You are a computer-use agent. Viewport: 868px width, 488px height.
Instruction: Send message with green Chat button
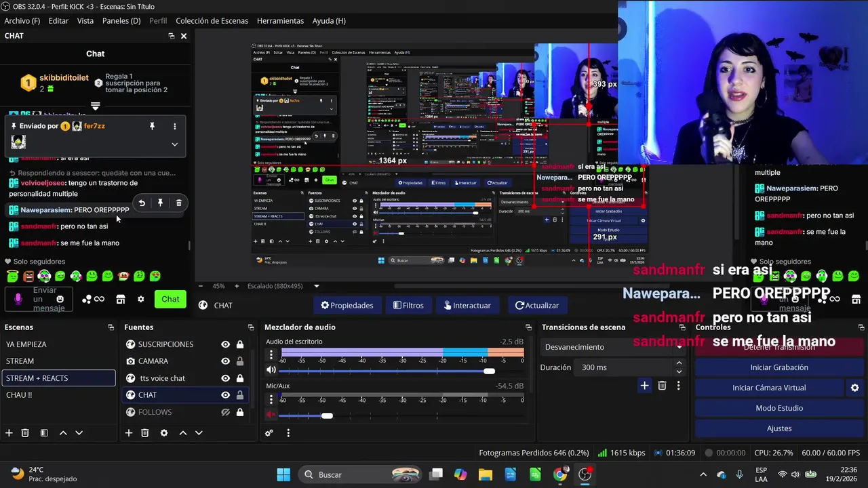pos(170,299)
